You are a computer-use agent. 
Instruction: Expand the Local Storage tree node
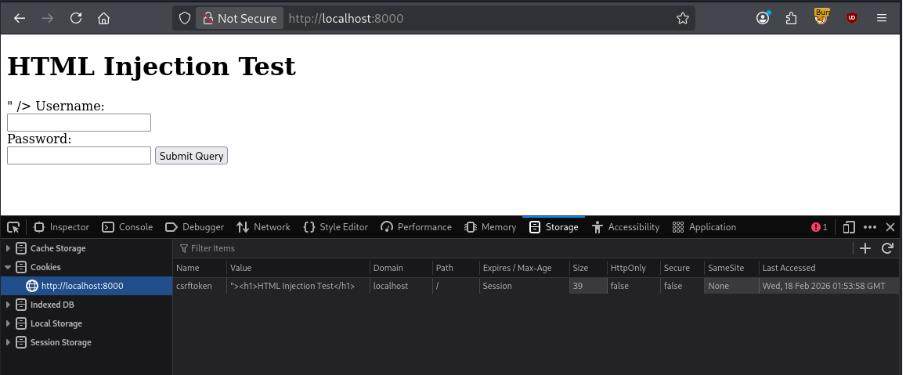coord(8,324)
